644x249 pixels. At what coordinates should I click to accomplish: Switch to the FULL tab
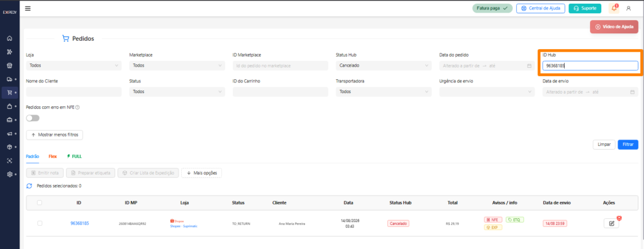click(x=74, y=156)
